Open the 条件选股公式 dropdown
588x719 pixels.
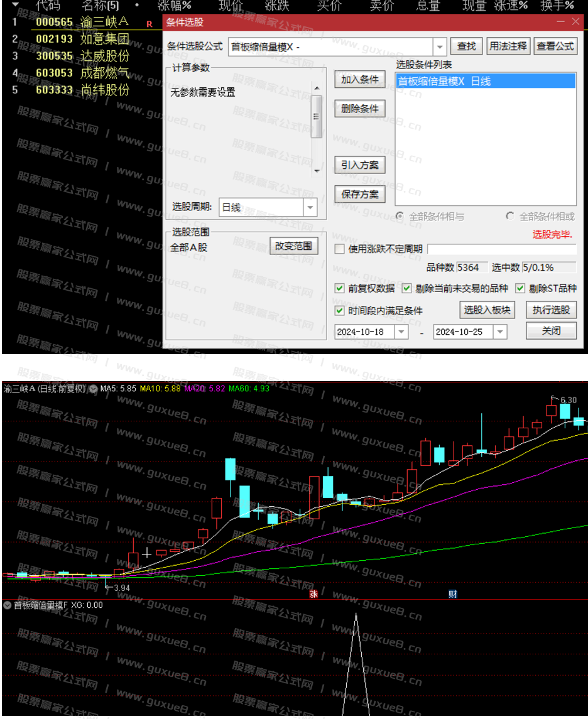click(x=440, y=46)
